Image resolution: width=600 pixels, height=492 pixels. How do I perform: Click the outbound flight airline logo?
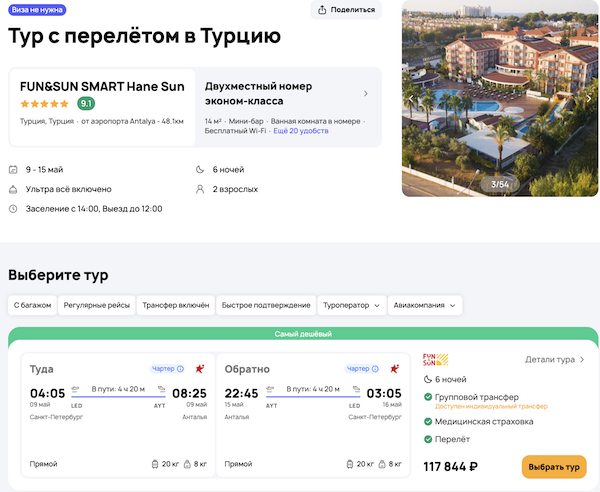[x=200, y=369]
